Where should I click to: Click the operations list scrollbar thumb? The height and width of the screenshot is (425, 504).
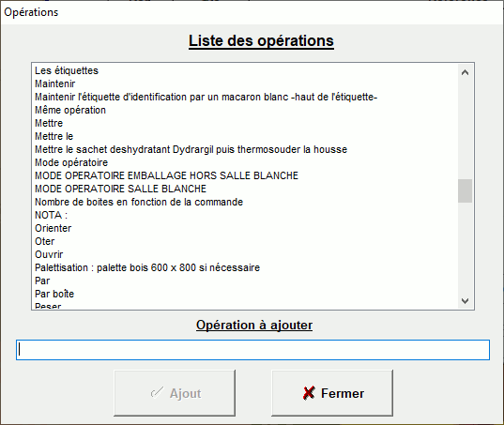pyautogui.click(x=465, y=190)
